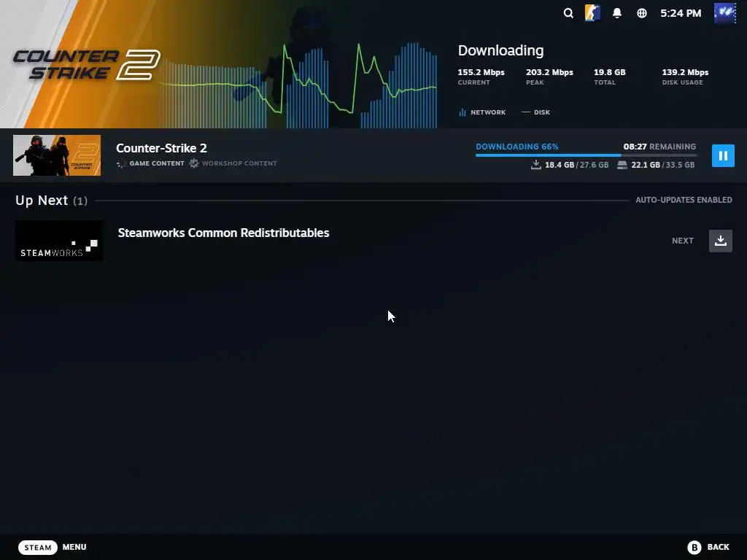Go BACK using the back label
This screenshot has height=560, width=747.
[718, 547]
